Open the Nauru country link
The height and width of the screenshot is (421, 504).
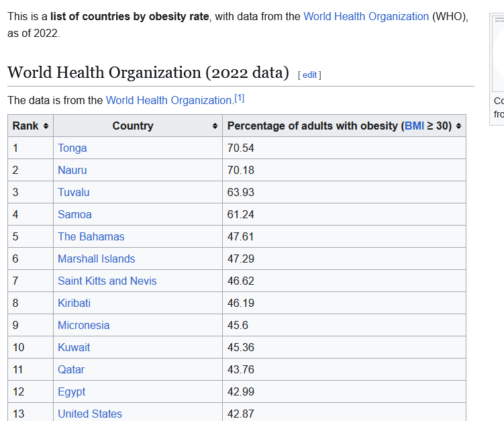pyautogui.click(x=72, y=170)
